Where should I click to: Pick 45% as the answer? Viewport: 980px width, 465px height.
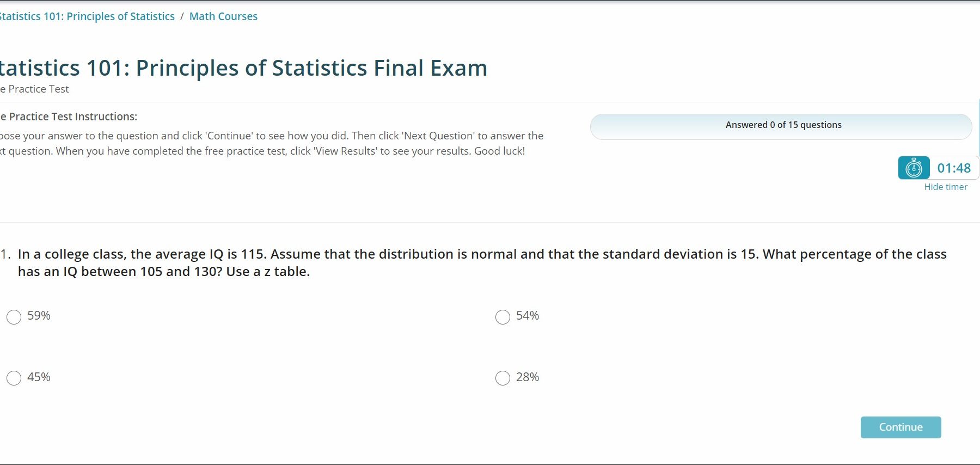[x=14, y=378]
